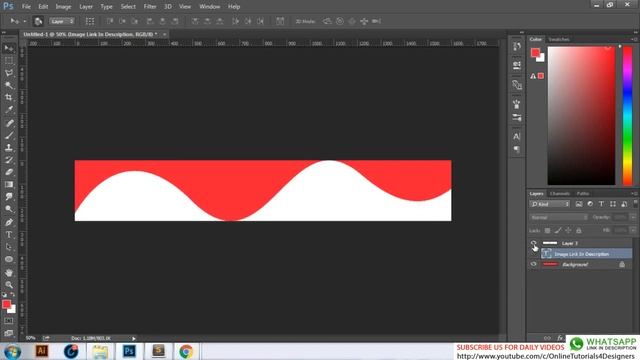
Task: Toggle Show Transform Controls option
Action: click(90, 21)
